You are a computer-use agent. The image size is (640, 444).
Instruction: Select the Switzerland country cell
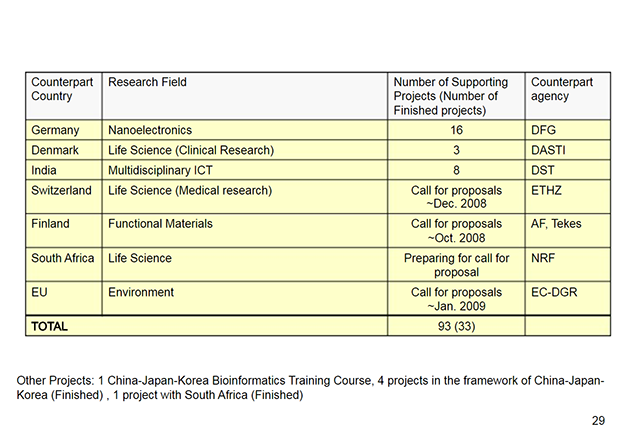[x=62, y=190]
